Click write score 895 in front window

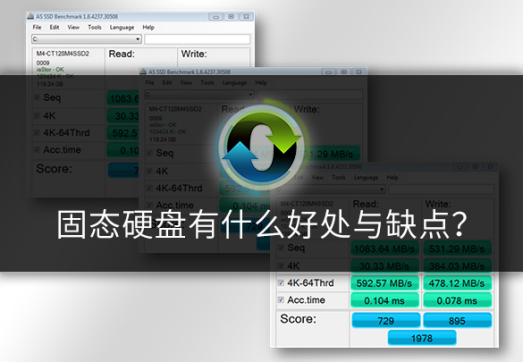[457, 321]
